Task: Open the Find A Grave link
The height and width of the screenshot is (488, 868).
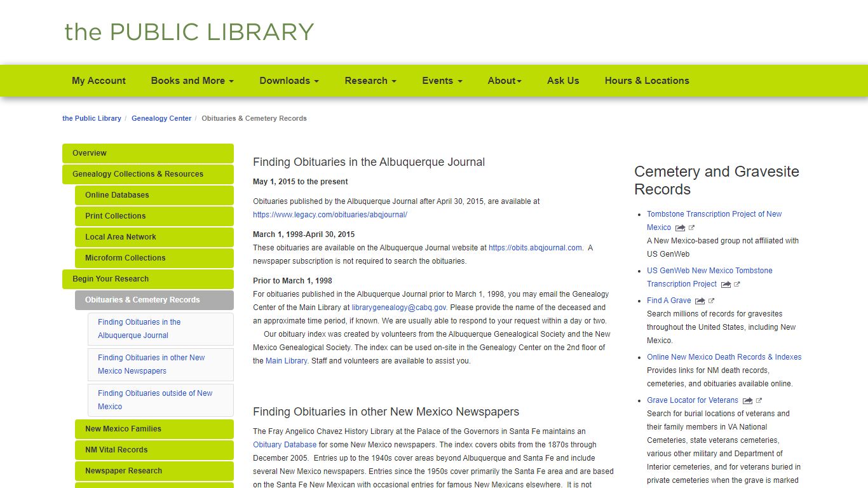Action: coord(669,301)
